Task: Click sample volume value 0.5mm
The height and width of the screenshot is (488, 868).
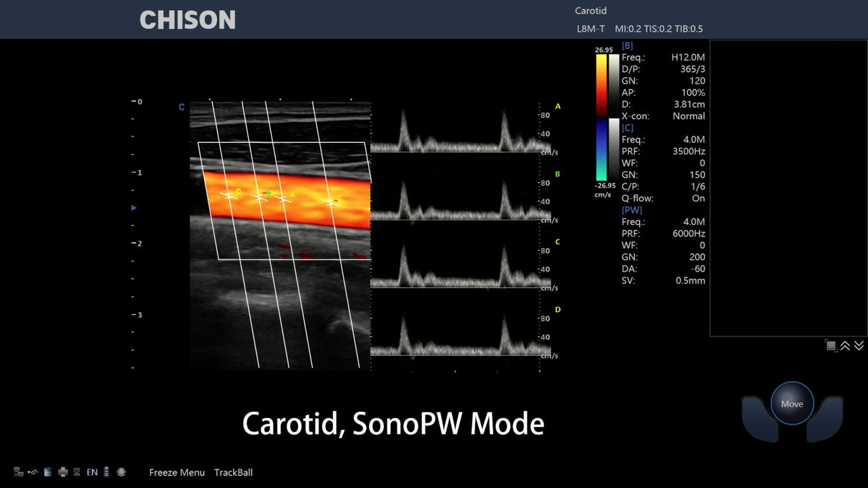Action: 690,280
